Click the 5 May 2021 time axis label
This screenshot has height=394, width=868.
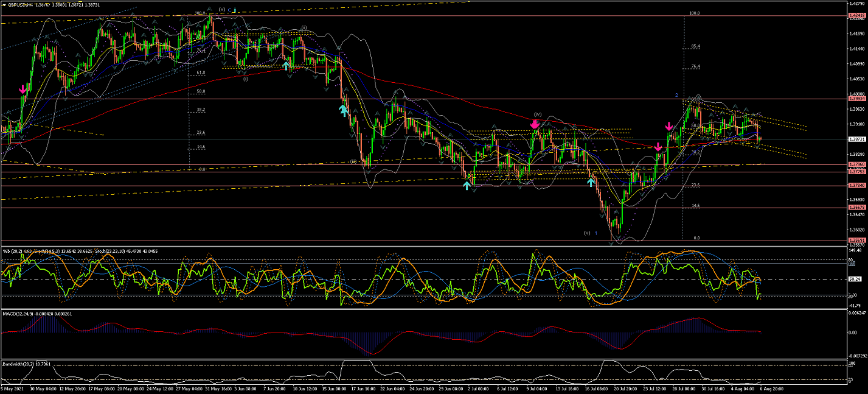click(12, 388)
